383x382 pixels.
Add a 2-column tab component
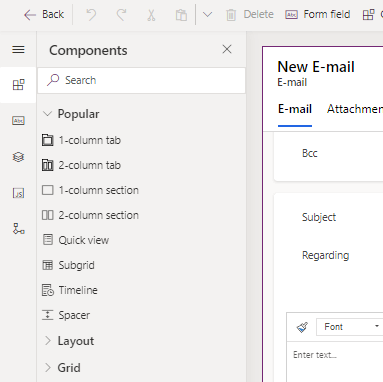(81, 165)
